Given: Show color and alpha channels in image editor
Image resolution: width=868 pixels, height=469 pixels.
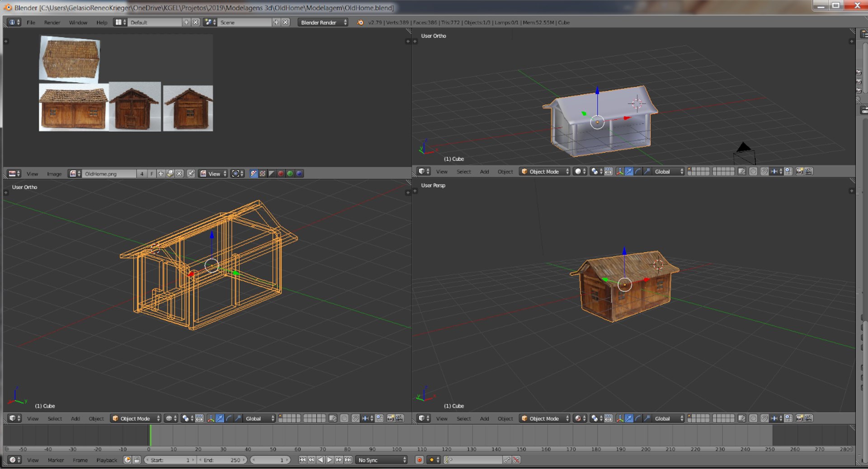Looking at the screenshot, I should pos(254,174).
